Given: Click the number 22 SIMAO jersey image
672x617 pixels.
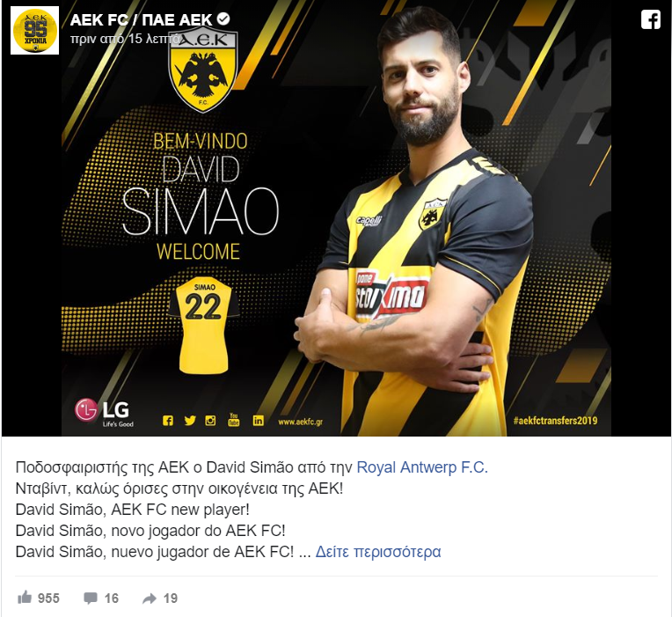Looking at the screenshot, I should (x=203, y=325).
